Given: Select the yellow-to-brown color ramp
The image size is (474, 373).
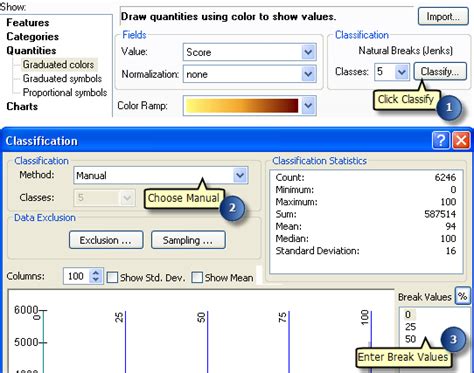Looking at the screenshot, I should [242, 106].
